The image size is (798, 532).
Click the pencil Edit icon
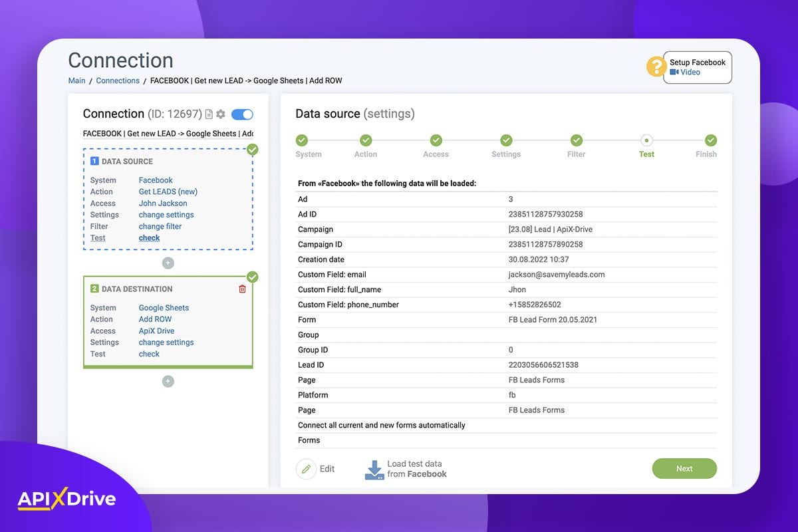click(x=306, y=469)
